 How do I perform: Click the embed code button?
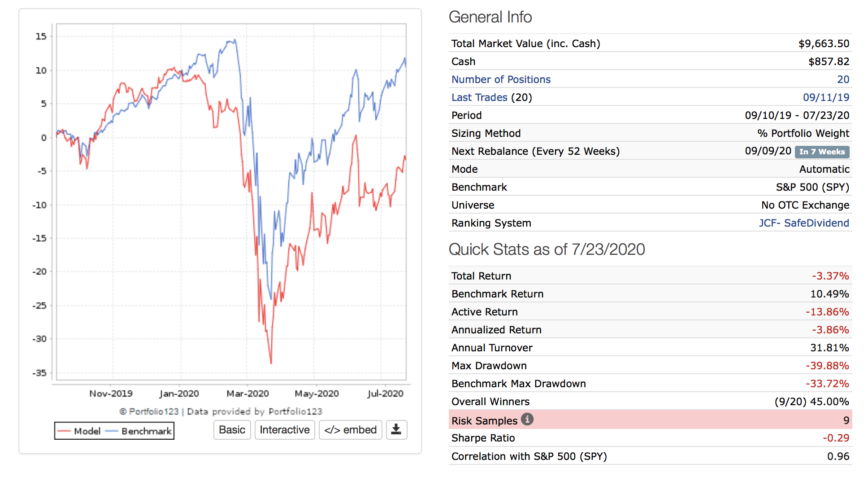click(350, 430)
